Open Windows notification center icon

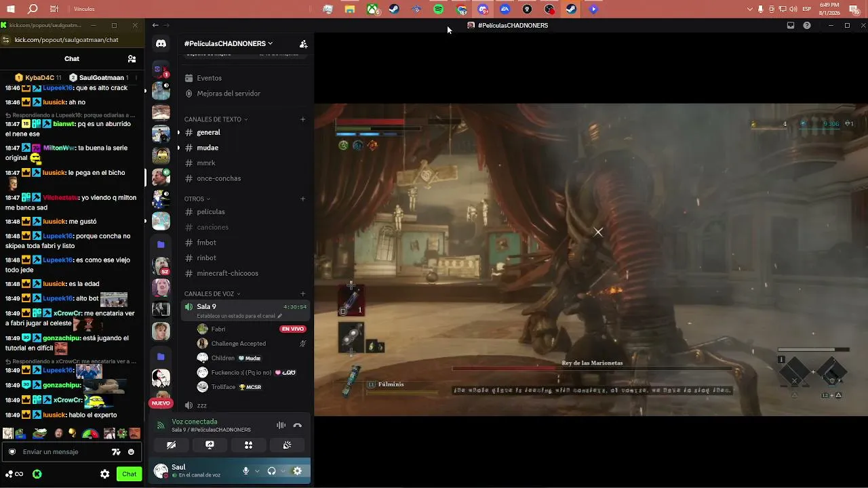pos(854,9)
